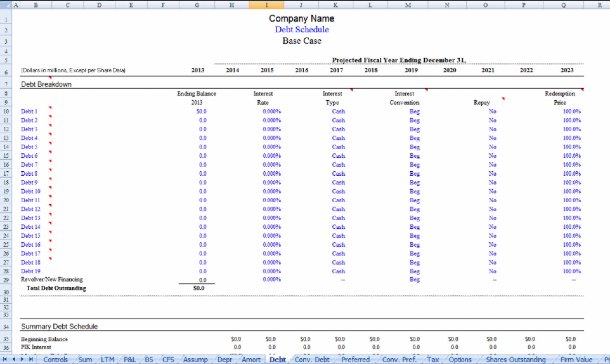Image resolution: width=610 pixels, height=364 pixels.
Task: Click Debt 3 interest rate 0.000%
Action: tap(272, 129)
